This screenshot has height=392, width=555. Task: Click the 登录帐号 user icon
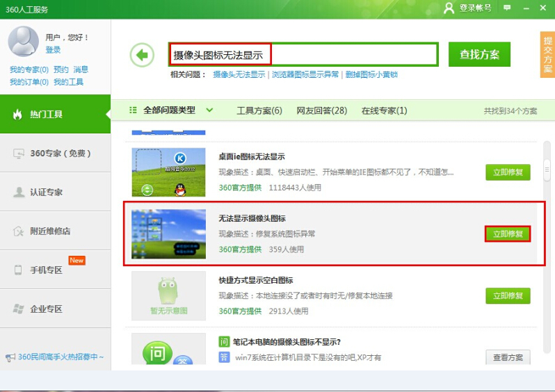(449, 8)
